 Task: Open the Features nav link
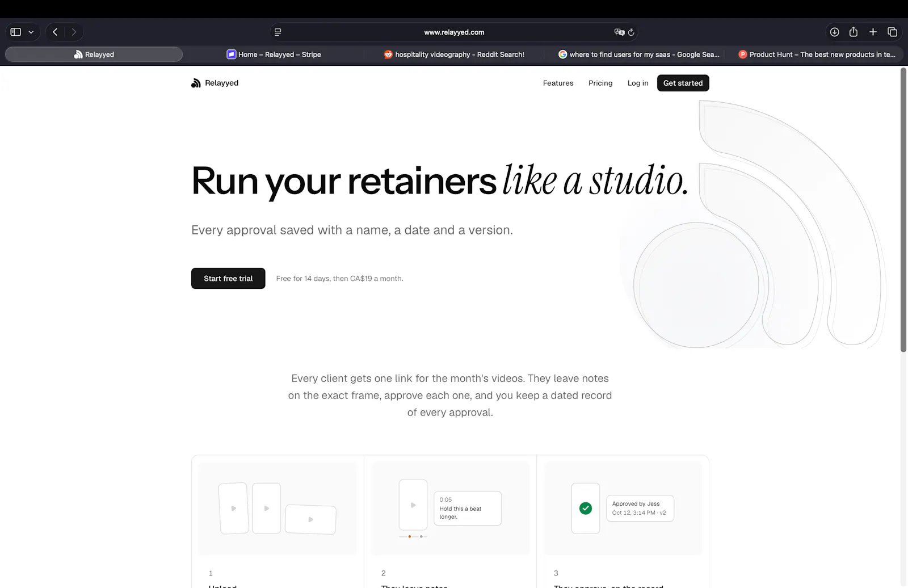(x=558, y=83)
